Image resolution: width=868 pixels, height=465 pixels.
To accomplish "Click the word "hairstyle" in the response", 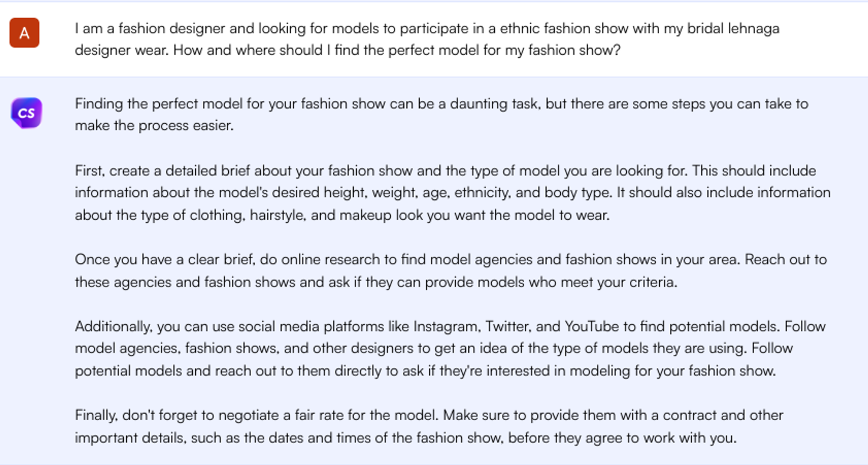I will (278, 215).
